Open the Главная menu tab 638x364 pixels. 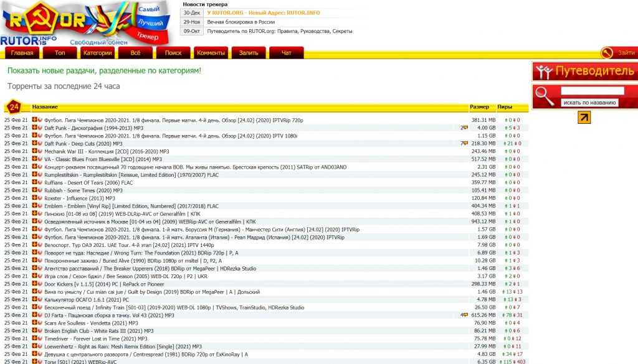point(22,53)
